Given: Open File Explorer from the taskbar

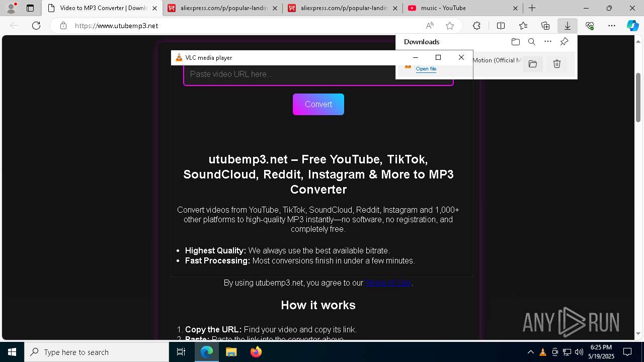Looking at the screenshot, I should click(231, 352).
